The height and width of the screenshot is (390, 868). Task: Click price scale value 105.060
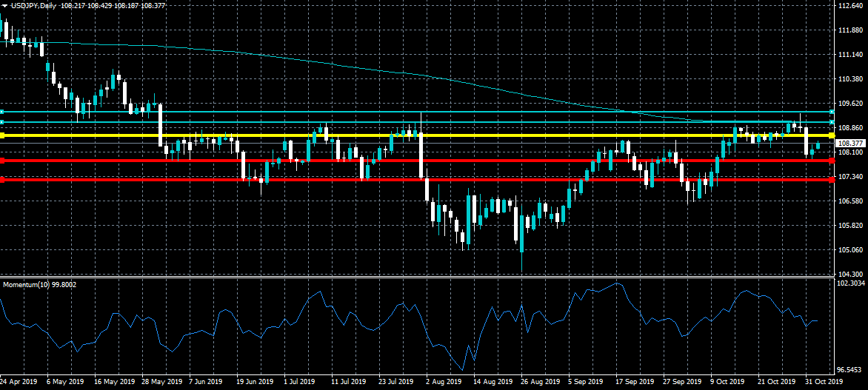click(x=851, y=249)
